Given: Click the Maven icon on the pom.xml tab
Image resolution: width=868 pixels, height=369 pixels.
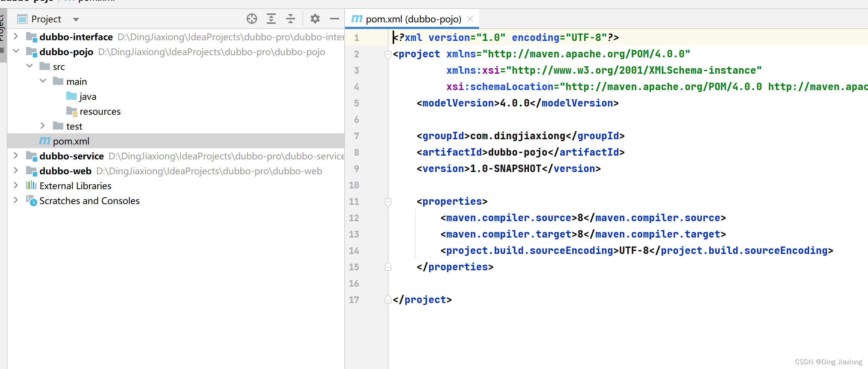Looking at the screenshot, I should point(357,18).
